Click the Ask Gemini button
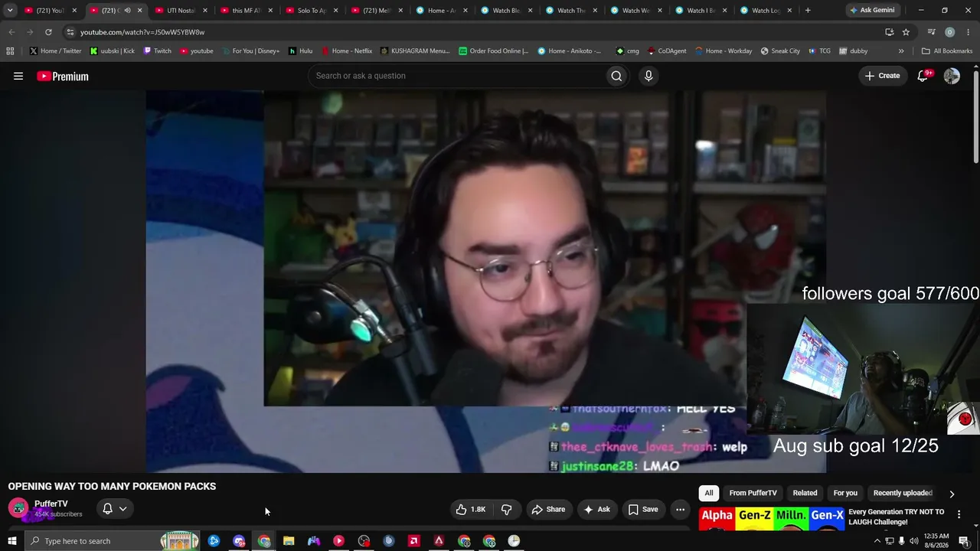Screen dimensions: 980x551 pyautogui.click(x=872, y=11)
